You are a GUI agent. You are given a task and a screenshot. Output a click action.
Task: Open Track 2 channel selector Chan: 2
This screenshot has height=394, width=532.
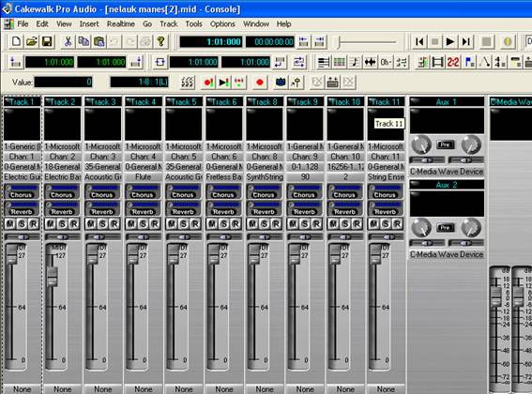click(63, 157)
